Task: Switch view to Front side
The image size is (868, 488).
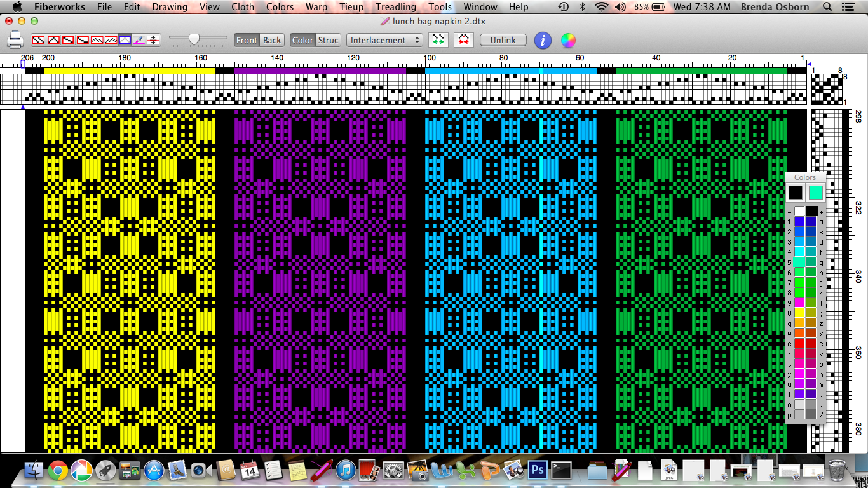Action: coord(247,40)
